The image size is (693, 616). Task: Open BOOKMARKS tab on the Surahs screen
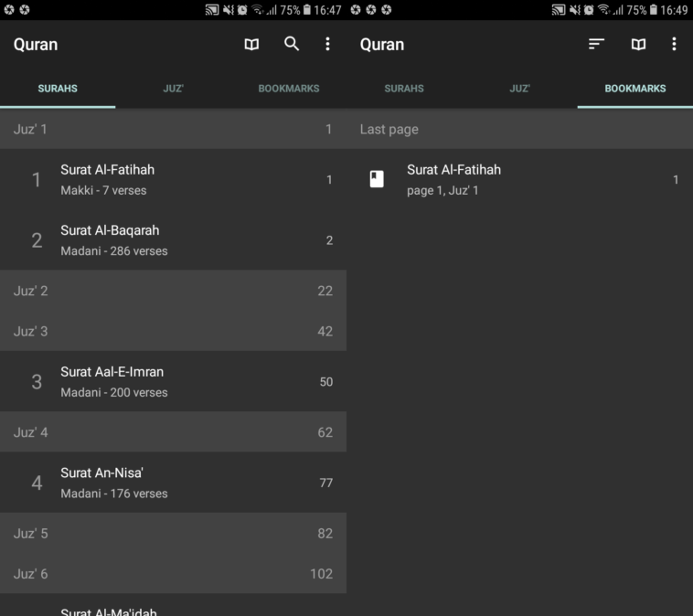pyautogui.click(x=288, y=89)
